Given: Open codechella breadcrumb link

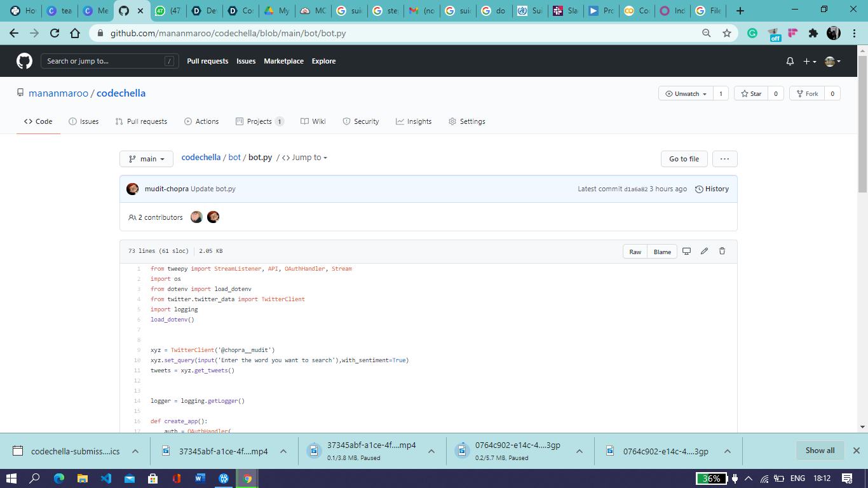Looking at the screenshot, I should [x=201, y=158].
